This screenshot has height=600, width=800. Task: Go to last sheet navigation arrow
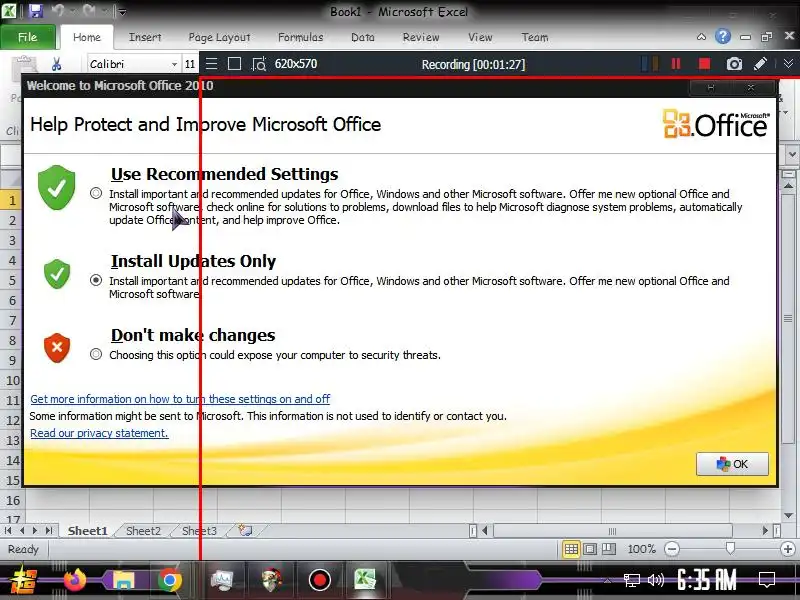(49, 531)
